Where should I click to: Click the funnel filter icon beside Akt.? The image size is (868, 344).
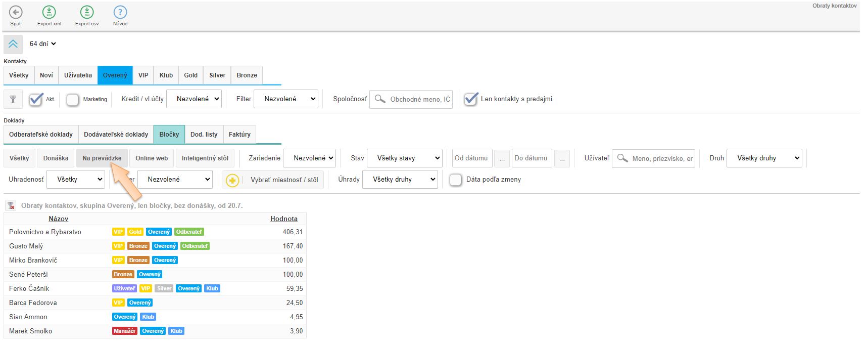pos(13,99)
